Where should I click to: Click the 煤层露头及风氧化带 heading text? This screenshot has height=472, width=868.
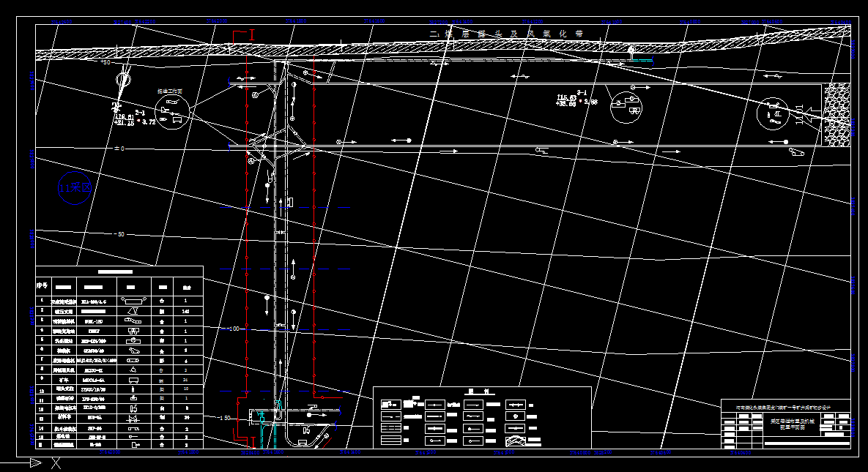point(507,34)
